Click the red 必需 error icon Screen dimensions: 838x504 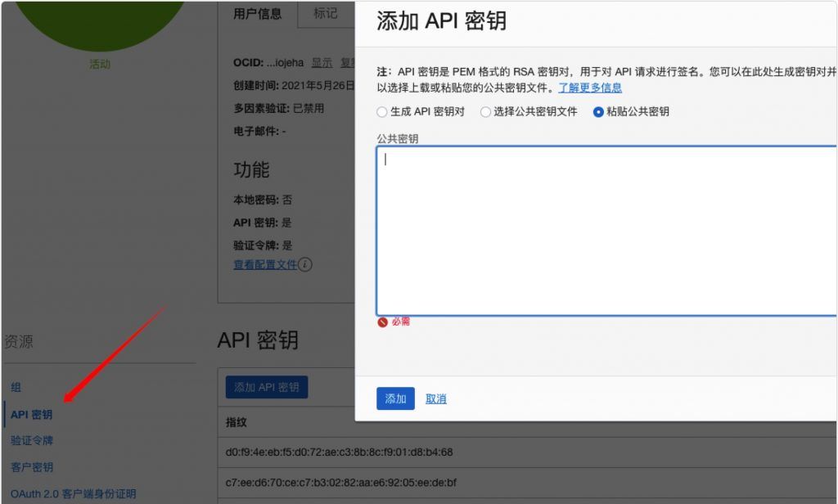(382, 322)
